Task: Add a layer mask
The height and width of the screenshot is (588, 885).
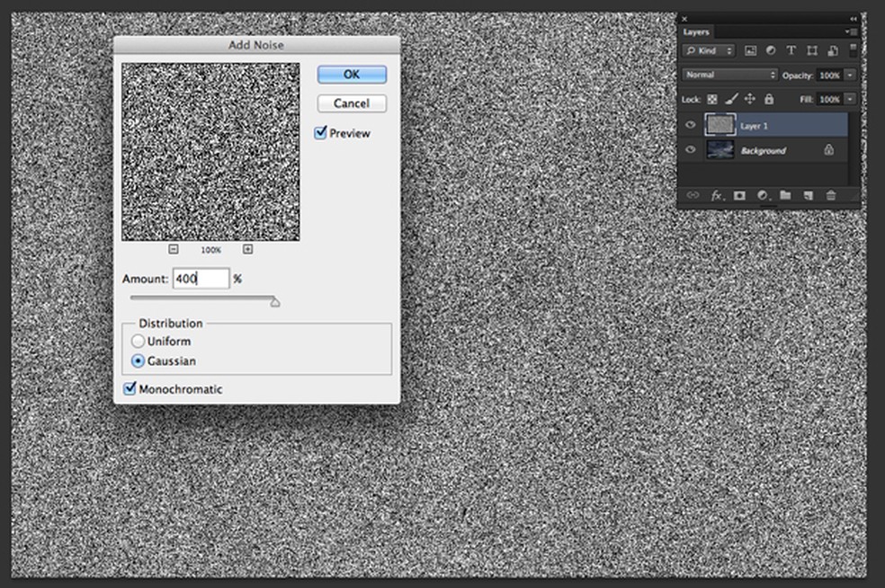Action: click(739, 195)
